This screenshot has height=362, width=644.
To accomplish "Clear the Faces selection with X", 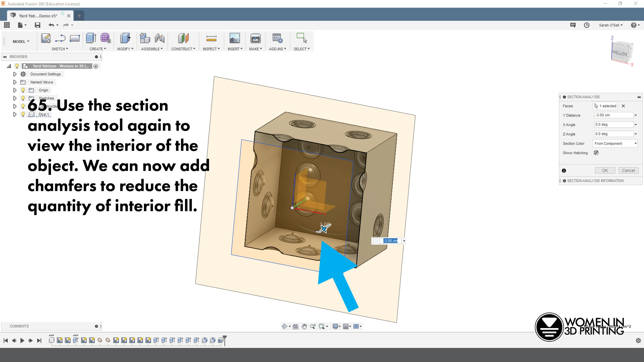I will pos(623,106).
